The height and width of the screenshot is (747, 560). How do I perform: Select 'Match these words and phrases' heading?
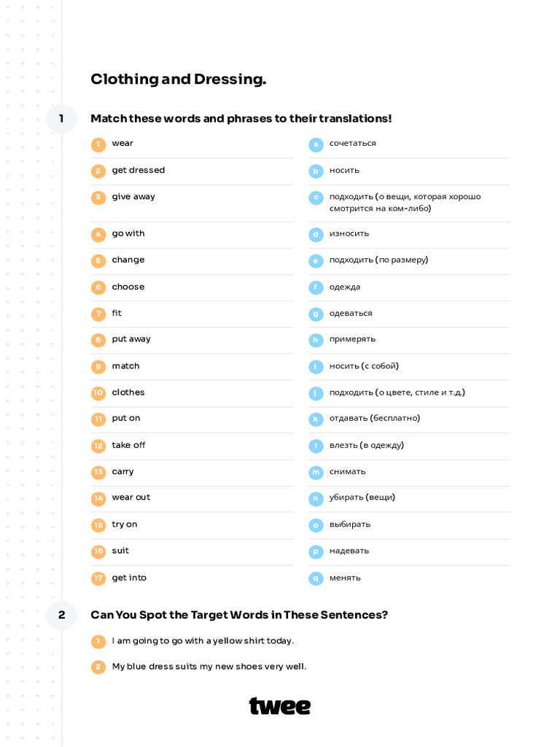point(241,119)
